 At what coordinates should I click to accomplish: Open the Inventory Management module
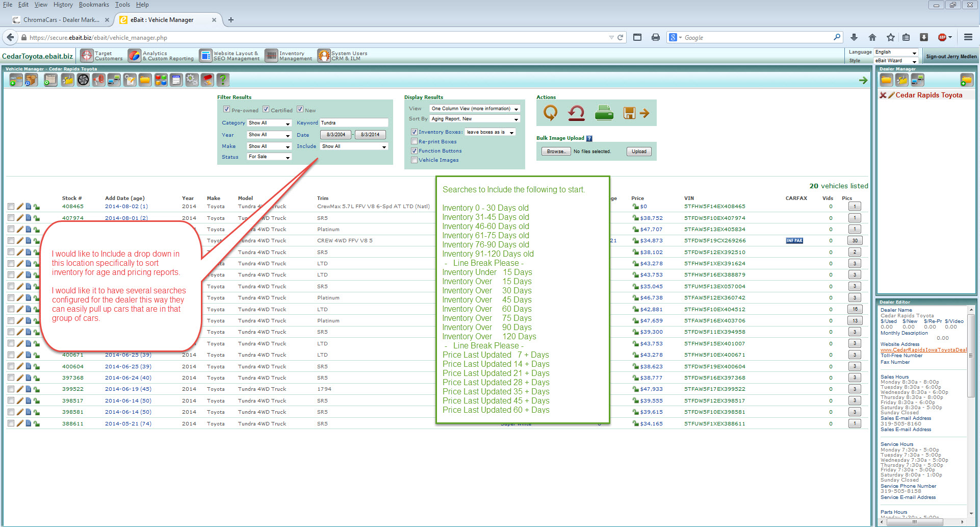pos(289,56)
